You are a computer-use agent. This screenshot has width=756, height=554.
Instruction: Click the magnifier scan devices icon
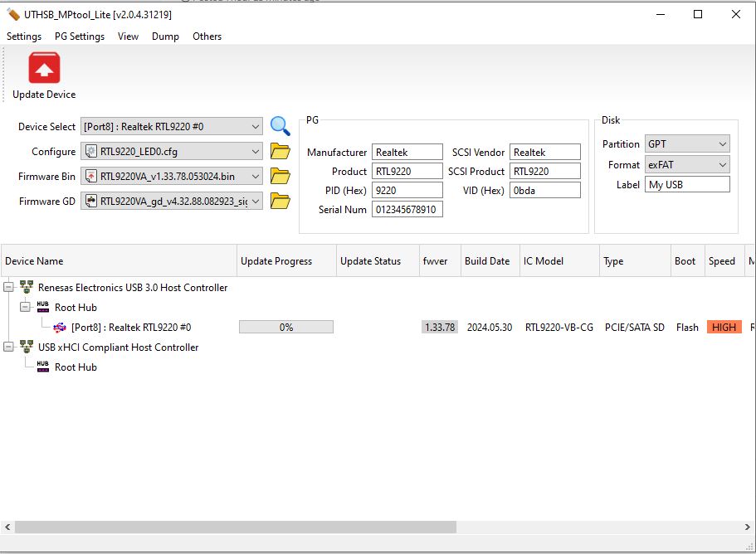(280, 126)
